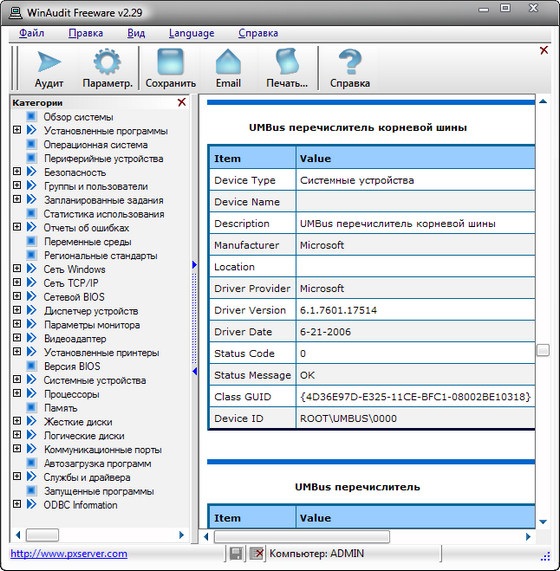Click the floppy disk icon in status bar
Viewport: 560px width, 571px height.
[236, 554]
